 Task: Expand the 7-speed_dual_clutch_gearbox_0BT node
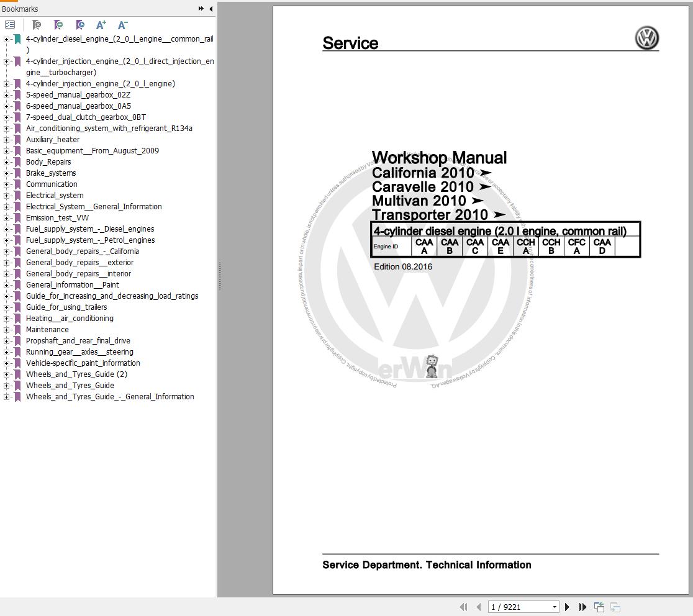[6, 117]
